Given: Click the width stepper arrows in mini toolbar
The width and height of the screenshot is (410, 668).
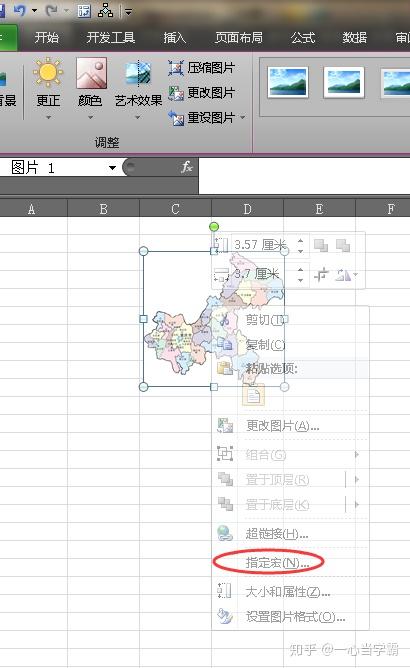Looking at the screenshot, I should point(300,274).
